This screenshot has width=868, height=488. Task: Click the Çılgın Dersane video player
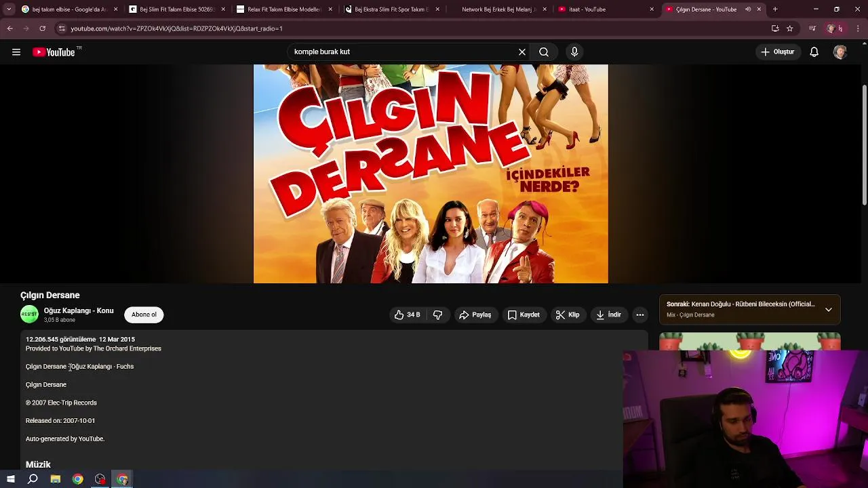(x=431, y=174)
